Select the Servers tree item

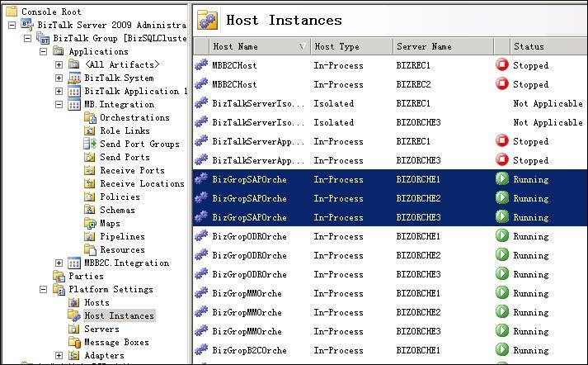[101, 329]
